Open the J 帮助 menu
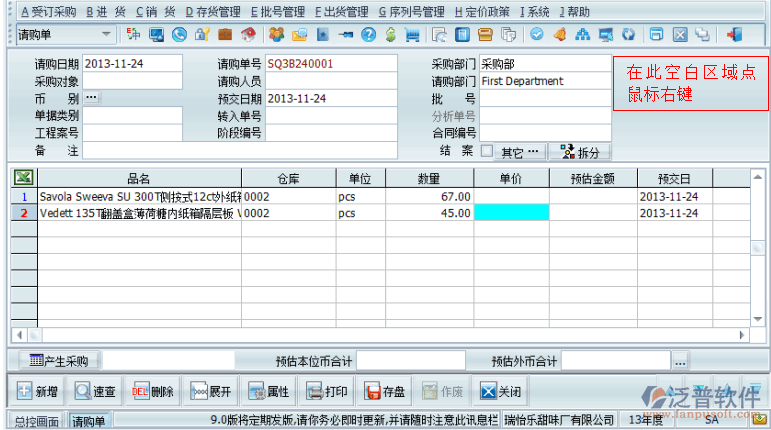Screen dimensions: 771x430 click(574, 12)
